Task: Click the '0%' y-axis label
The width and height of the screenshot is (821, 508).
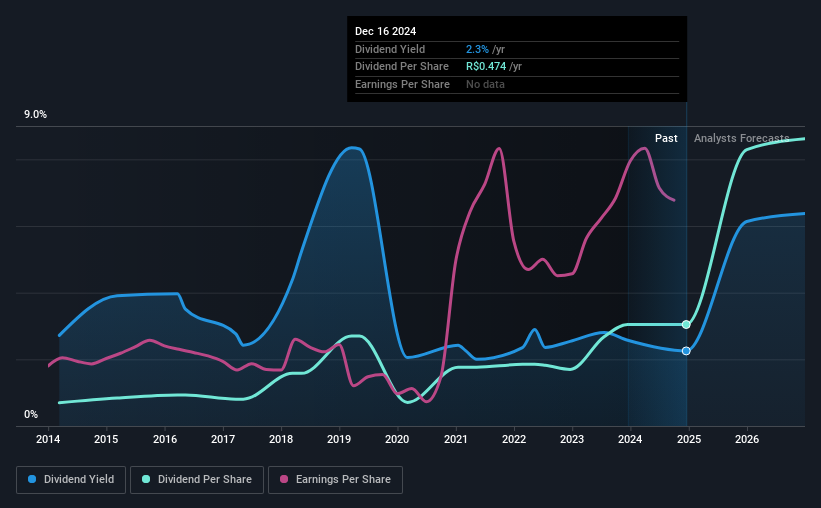Action: 31,414
